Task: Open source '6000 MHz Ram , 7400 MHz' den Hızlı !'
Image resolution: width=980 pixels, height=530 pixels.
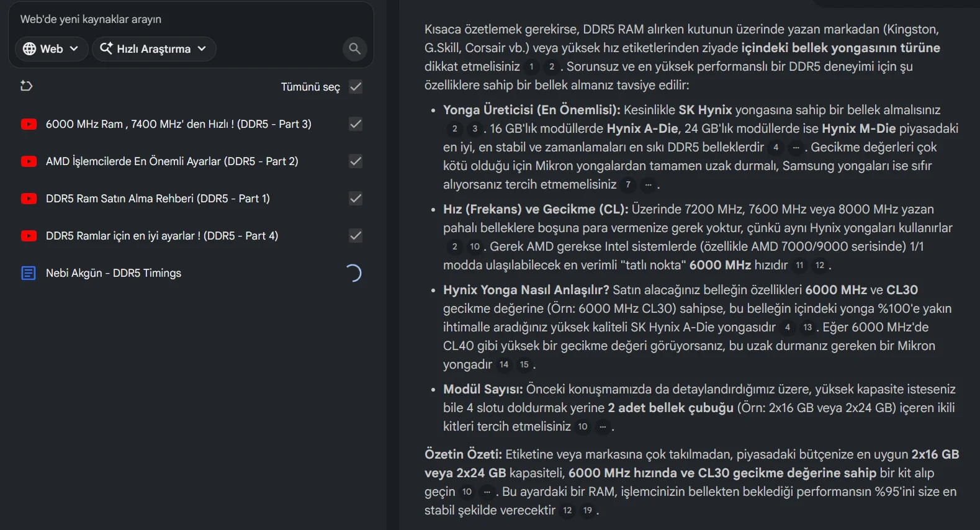Action: (x=179, y=124)
